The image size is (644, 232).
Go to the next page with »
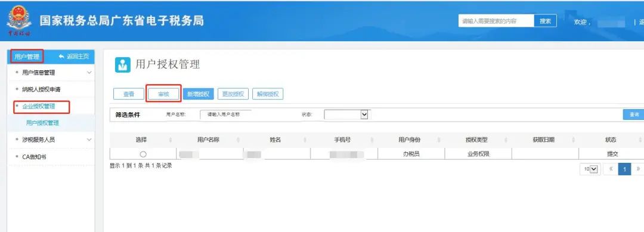pos(637,169)
